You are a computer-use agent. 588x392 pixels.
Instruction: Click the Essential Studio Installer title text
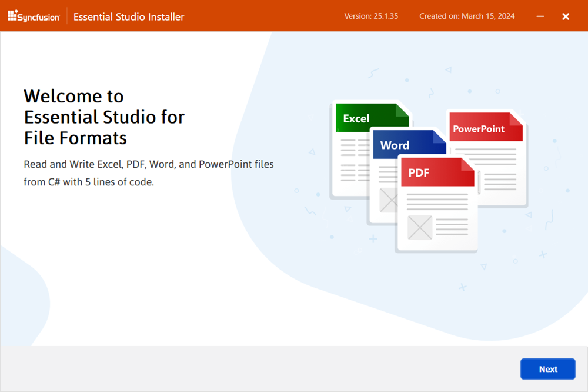[x=128, y=16]
